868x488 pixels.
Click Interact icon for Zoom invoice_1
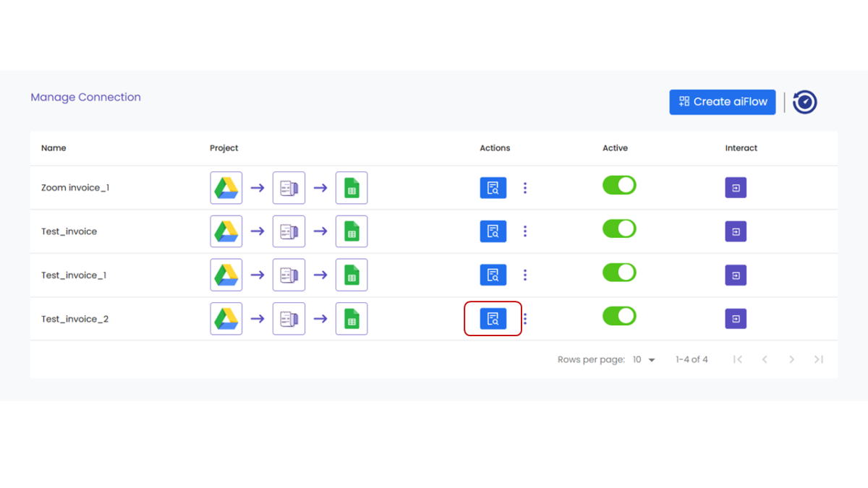click(x=736, y=188)
